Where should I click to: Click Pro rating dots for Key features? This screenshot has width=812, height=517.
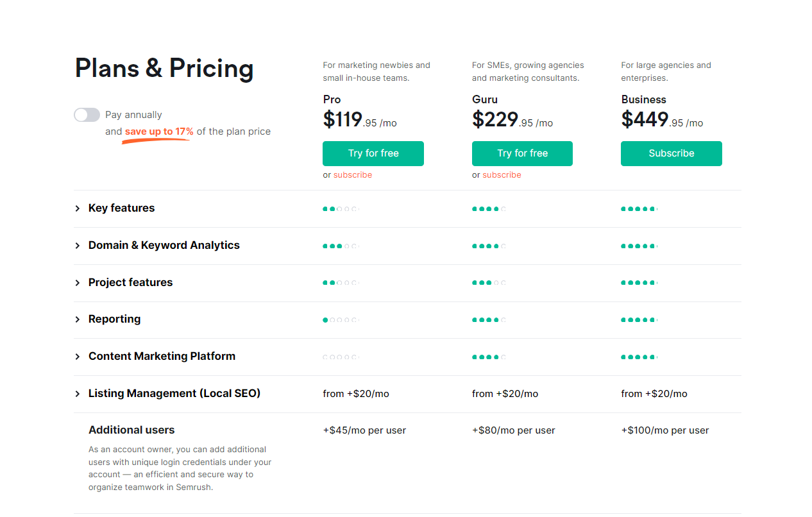click(341, 209)
